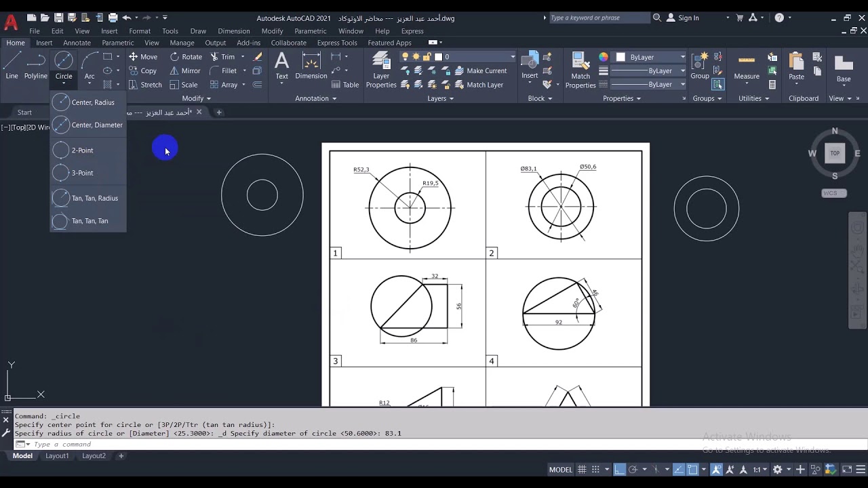Activate the Rotate tool

[186, 57]
